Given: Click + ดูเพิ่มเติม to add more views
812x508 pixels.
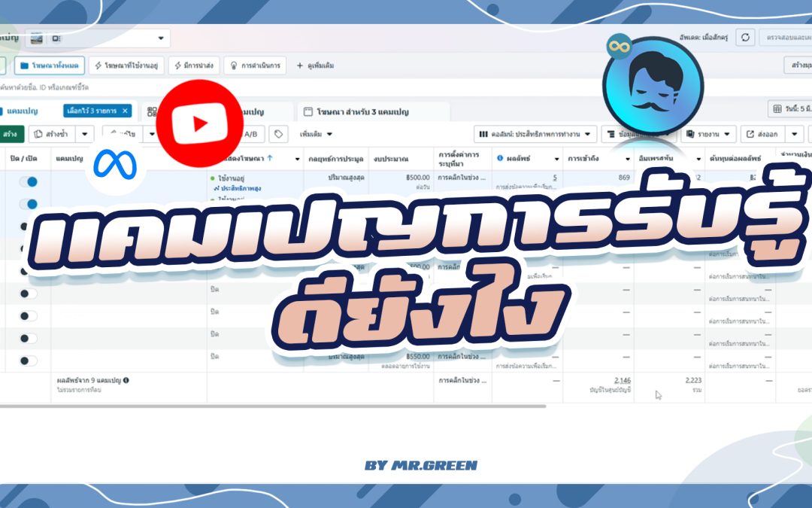Looking at the screenshot, I should coord(315,65).
